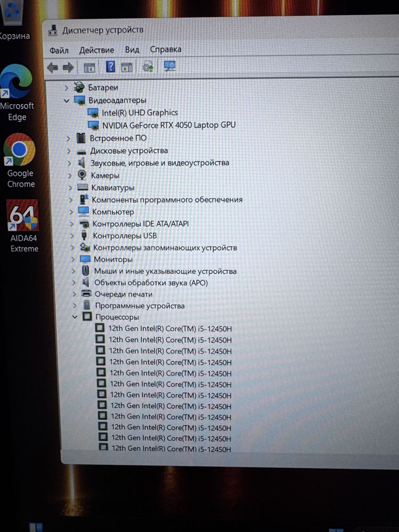Expand Звуковые, игровые и видеоустройства category

click(69, 163)
